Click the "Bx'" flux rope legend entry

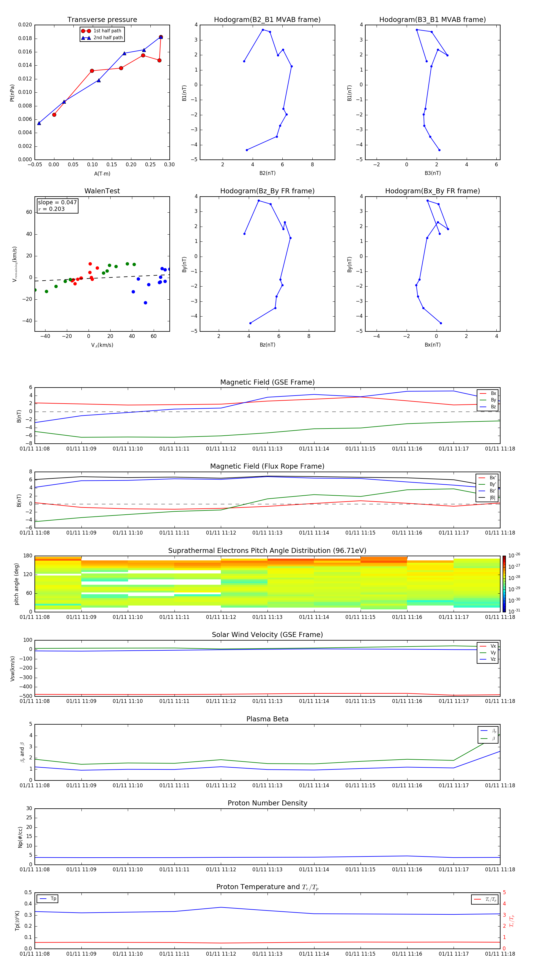(x=487, y=478)
